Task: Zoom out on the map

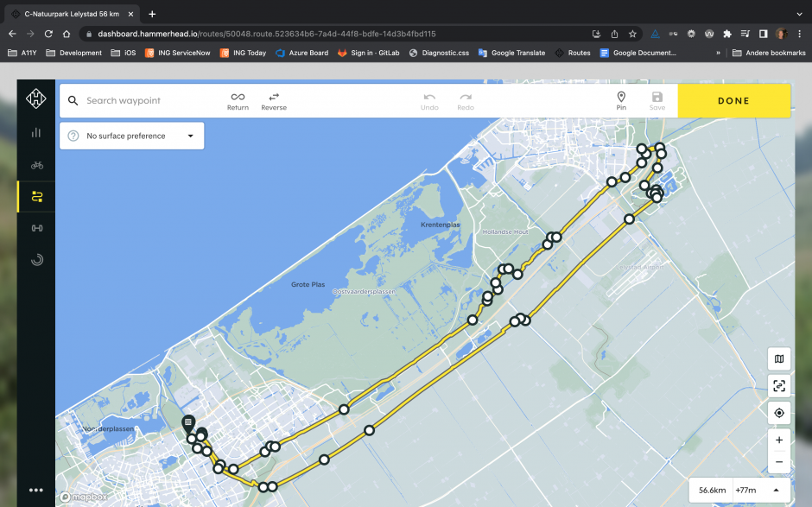Action: (x=779, y=462)
